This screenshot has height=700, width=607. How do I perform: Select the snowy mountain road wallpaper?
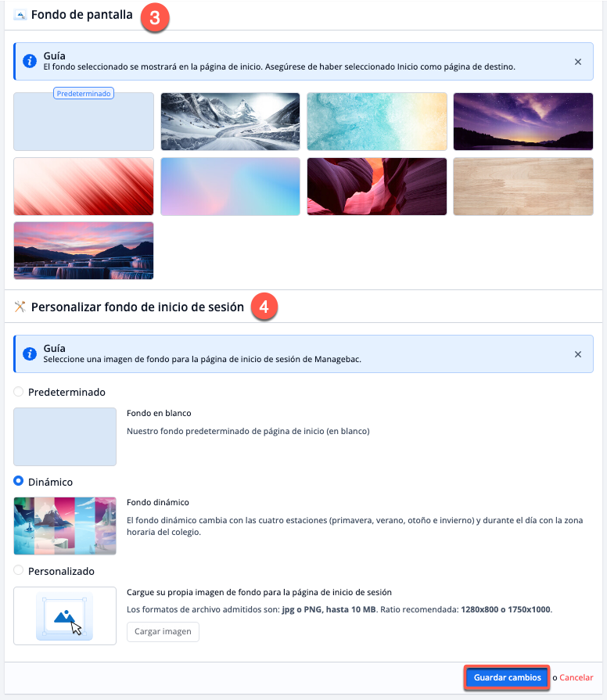pos(230,121)
